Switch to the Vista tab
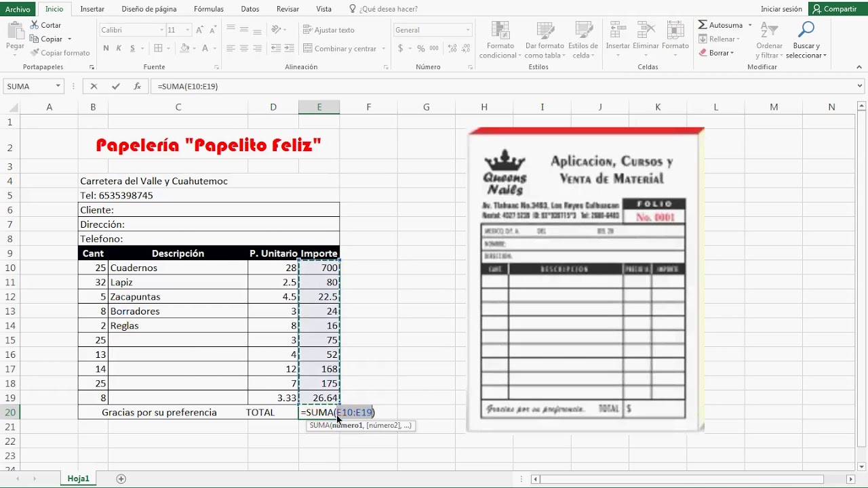Viewport: 868px width, 488px height. click(324, 9)
